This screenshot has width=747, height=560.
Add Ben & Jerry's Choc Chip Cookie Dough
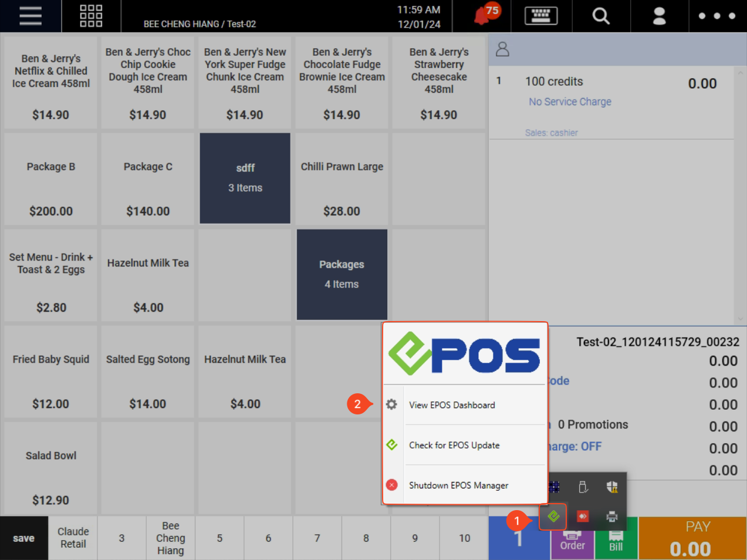[x=148, y=83]
